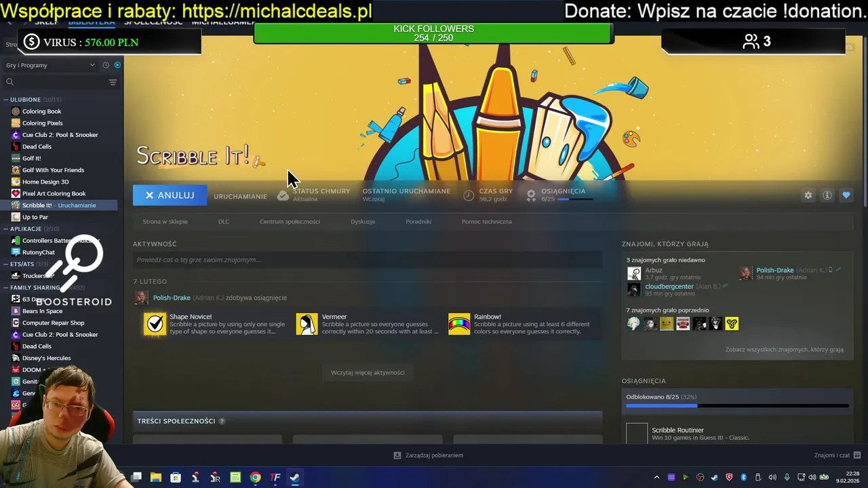Collapse the APLIKACJE category
The width and height of the screenshot is (868, 488).
[x=6, y=229]
